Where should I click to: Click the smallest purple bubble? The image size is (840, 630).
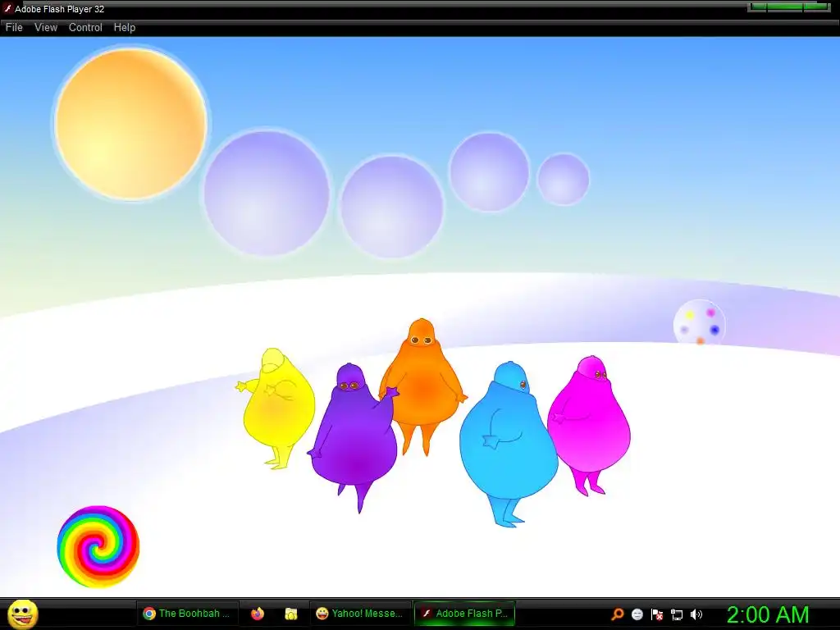point(563,180)
